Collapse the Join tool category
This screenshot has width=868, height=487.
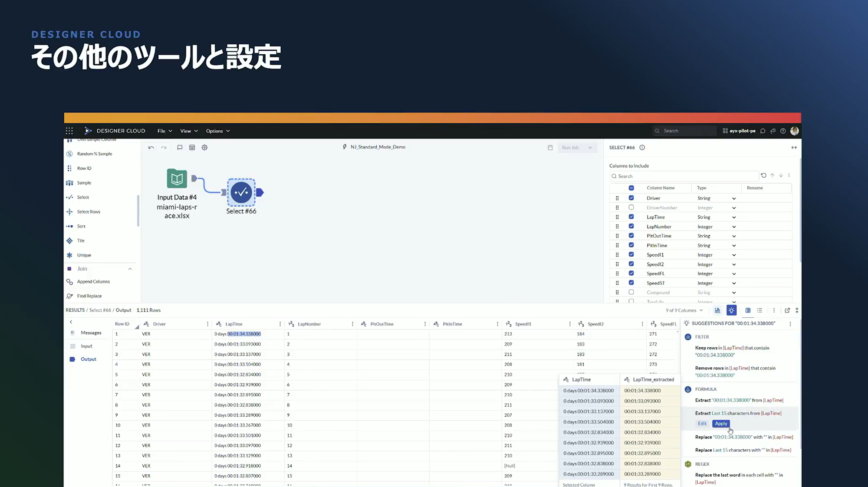130,269
